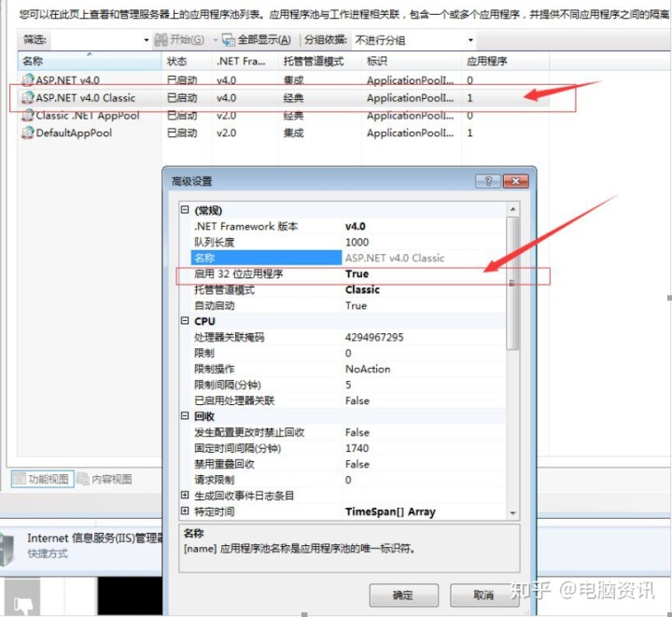This screenshot has width=672, height=617.
Task: Click the 4294967295 mask value
Action: point(374,337)
